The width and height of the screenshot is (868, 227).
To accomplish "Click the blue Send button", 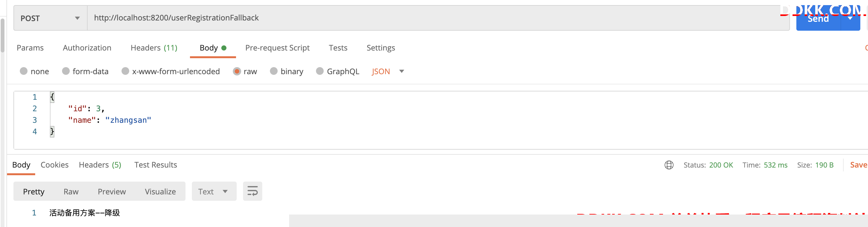I will 818,19.
